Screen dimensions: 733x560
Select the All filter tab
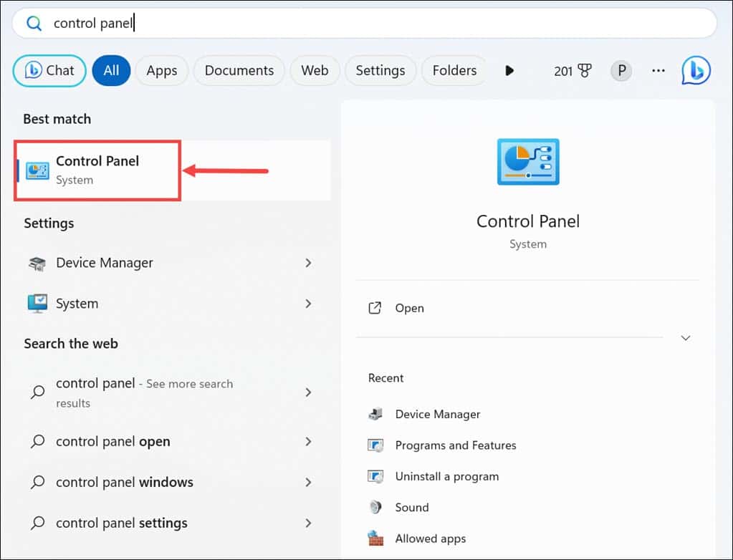click(111, 70)
